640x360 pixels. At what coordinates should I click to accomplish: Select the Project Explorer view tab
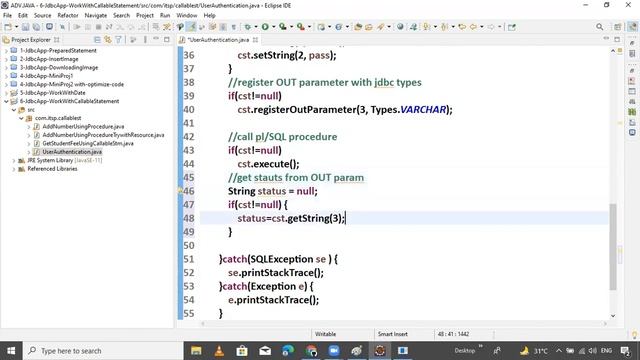coord(31,40)
